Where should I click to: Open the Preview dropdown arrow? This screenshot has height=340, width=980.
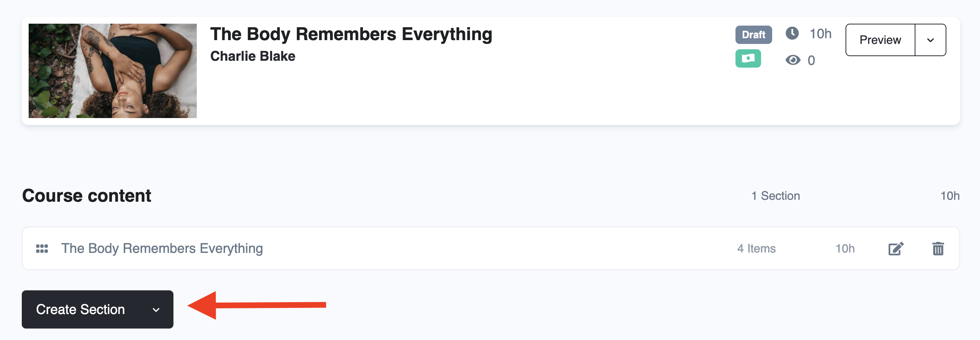click(930, 40)
